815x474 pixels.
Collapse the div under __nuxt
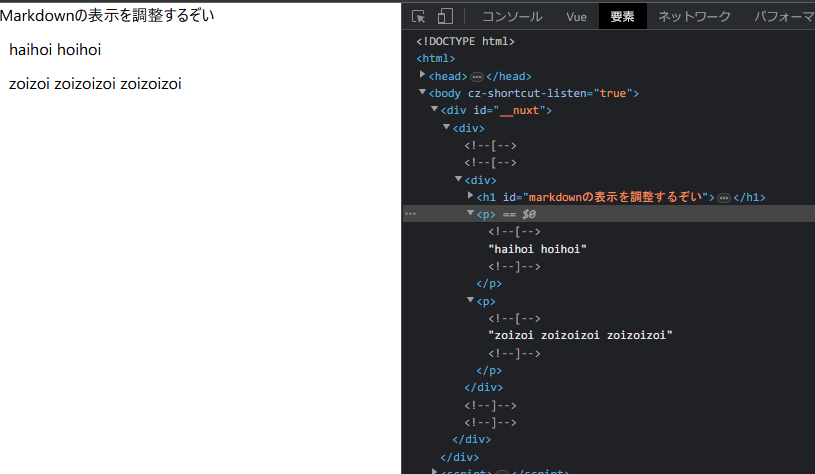446,127
